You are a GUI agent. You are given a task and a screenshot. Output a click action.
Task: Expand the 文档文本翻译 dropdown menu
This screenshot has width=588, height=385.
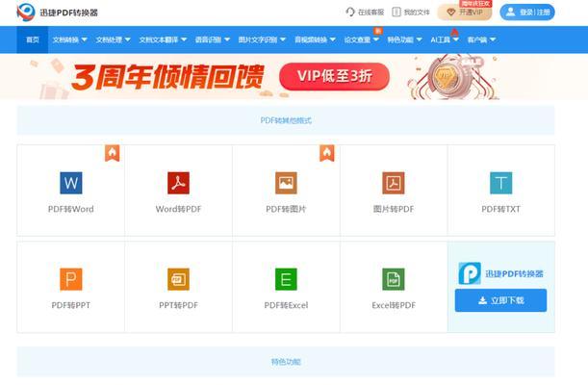pos(163,39)
